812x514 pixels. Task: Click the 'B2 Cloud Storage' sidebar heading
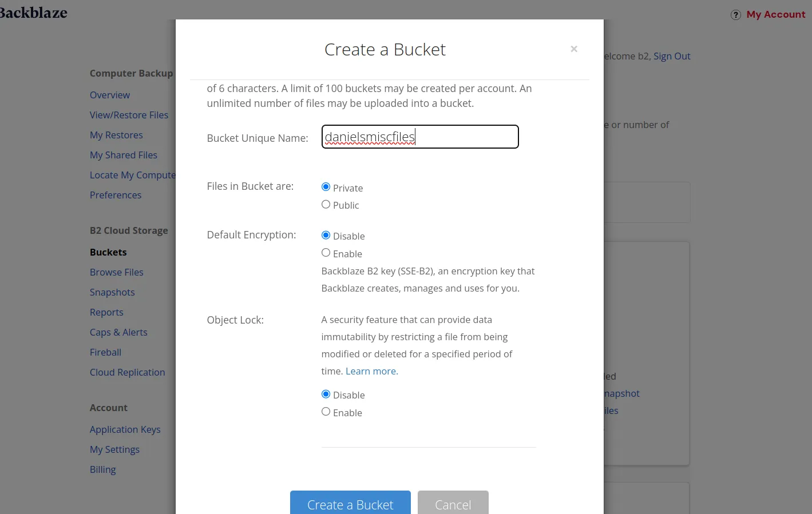129,230
